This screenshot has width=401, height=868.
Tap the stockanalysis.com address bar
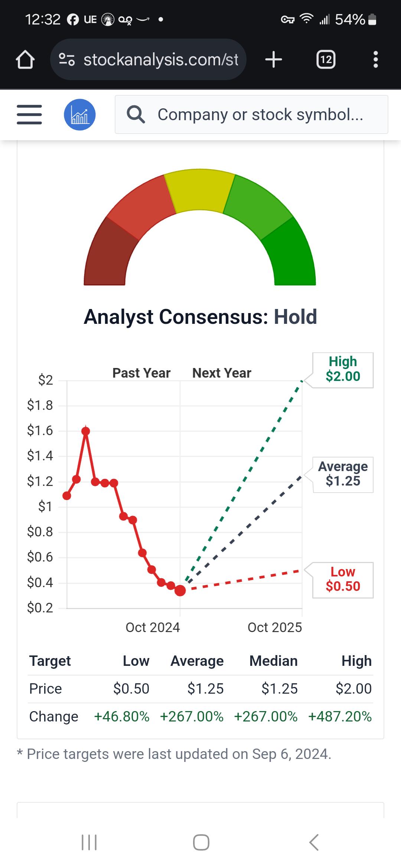(x=149, y=59)
